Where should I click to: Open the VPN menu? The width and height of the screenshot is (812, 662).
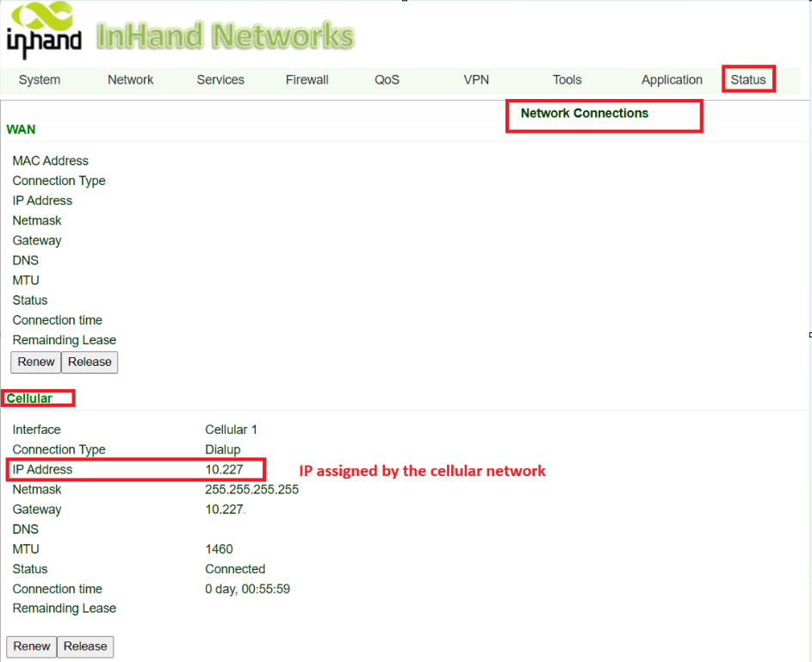click(x=476, y=80)
